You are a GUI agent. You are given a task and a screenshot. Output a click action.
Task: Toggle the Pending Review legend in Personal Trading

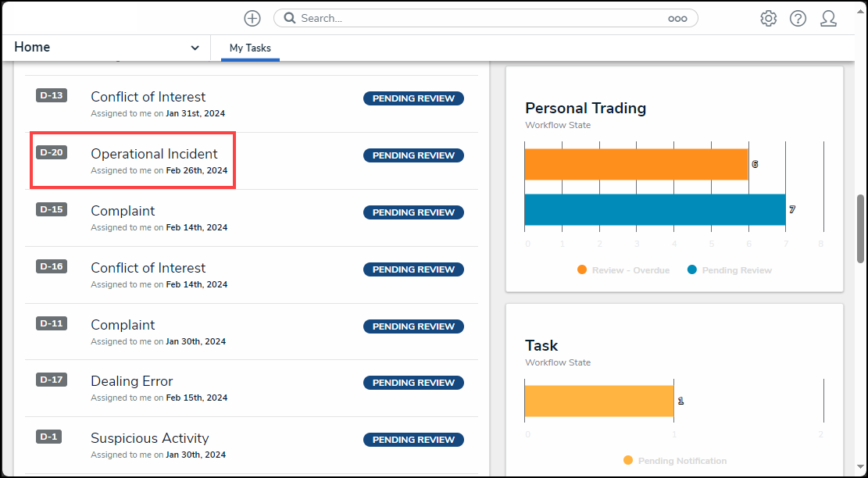tap(729, 270)
